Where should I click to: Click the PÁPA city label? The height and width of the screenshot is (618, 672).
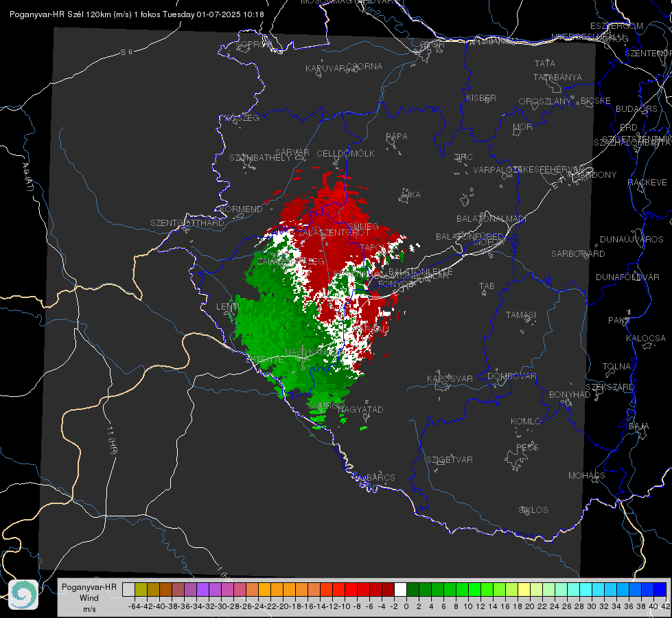397,137
